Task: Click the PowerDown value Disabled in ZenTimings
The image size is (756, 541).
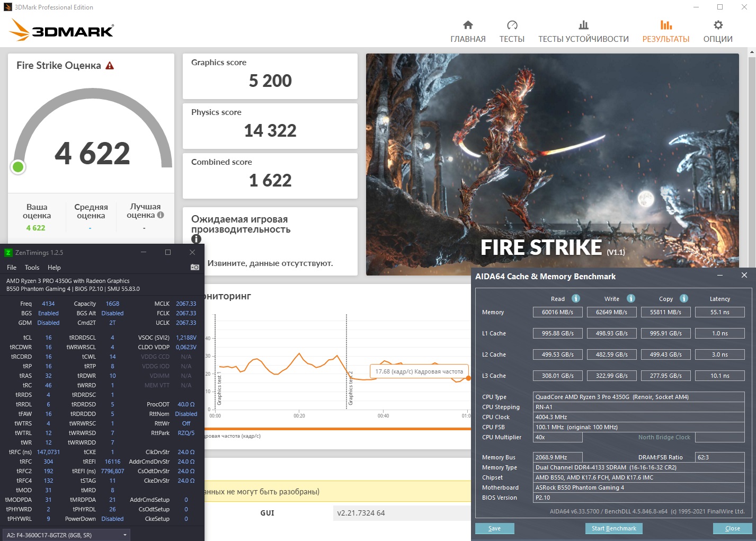Action: pos(112,519)
